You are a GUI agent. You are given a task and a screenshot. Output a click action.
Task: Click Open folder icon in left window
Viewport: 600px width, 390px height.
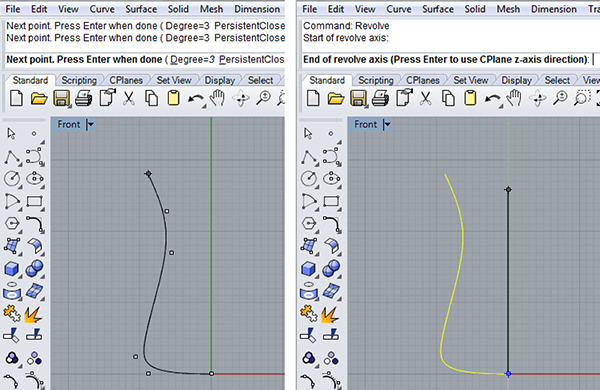(x=39, y=98)
